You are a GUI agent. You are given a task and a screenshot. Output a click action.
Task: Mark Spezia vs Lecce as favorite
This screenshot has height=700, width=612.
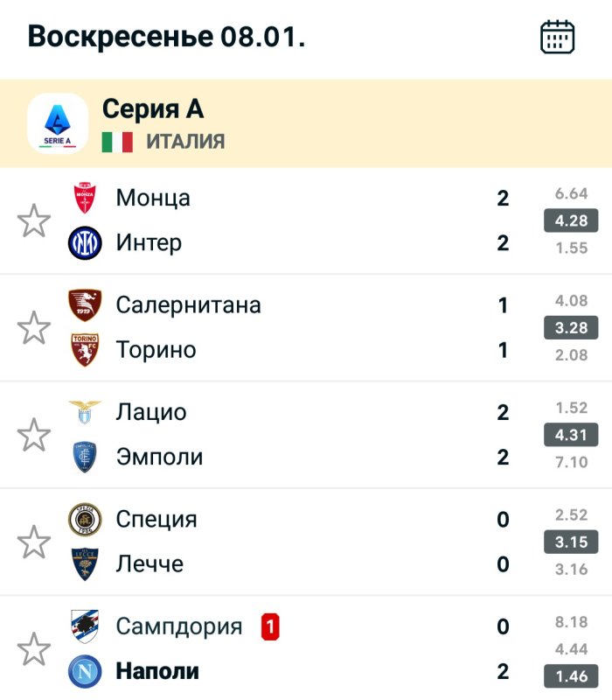coord(34,542)
